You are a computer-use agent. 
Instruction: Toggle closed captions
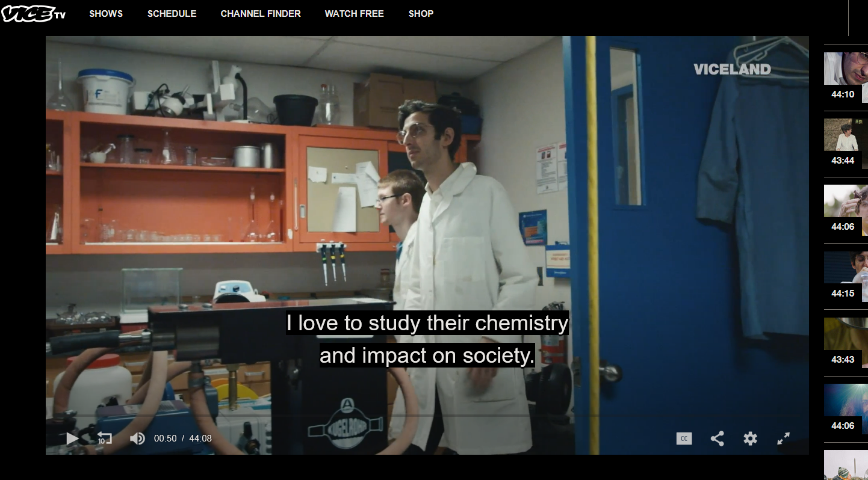point(684,438)
